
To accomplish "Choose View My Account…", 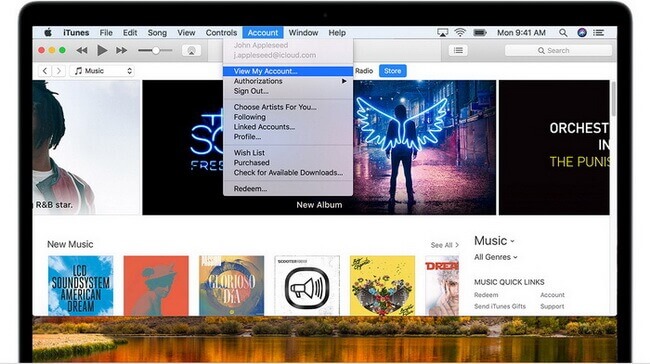I will (x=288, y=71).
